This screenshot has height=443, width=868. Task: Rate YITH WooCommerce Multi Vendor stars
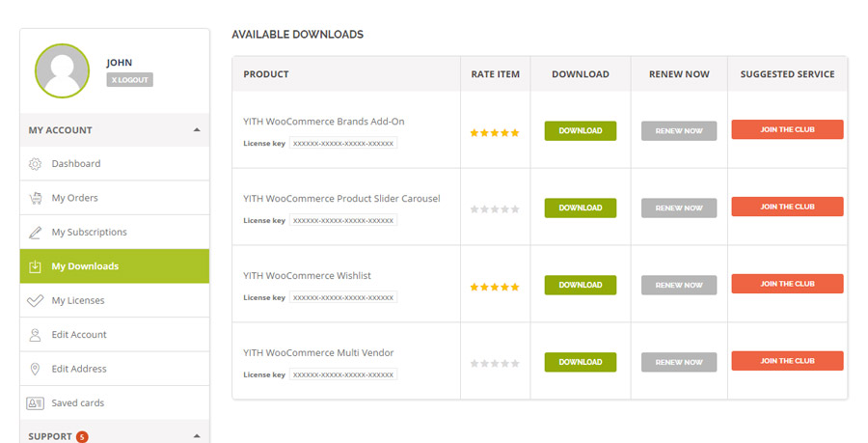tap(495, 364)
